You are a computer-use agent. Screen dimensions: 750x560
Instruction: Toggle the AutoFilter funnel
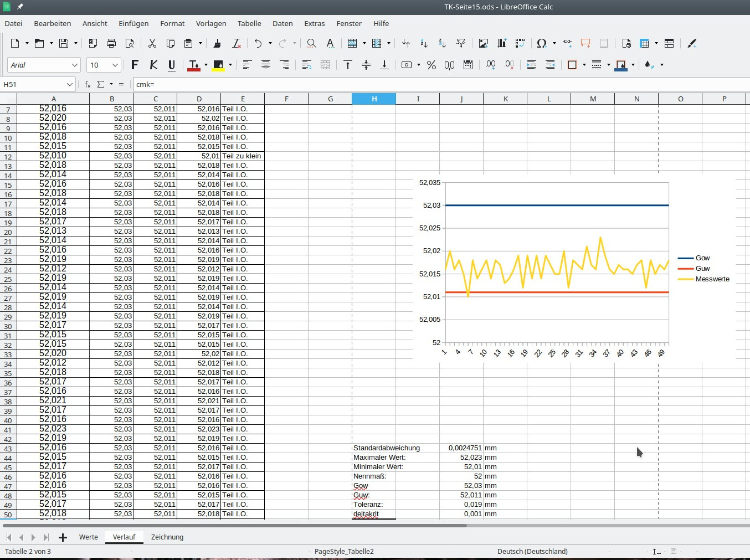(x=460, y=43)
